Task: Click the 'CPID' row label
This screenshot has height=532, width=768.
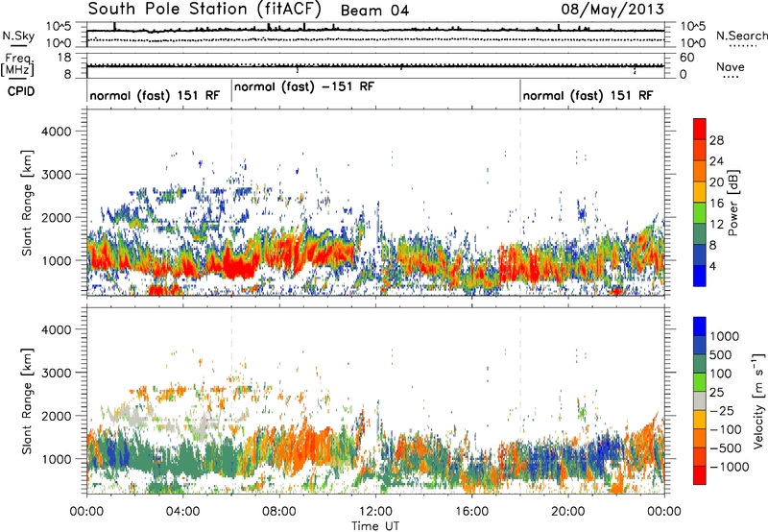Action: click(x=21, y=91)
